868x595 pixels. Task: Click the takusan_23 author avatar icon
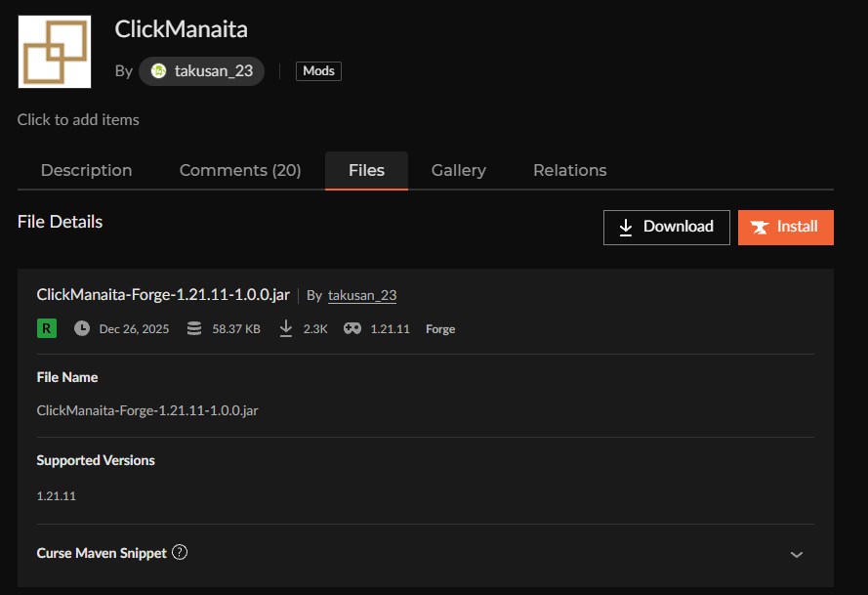(x=158, y=71)
